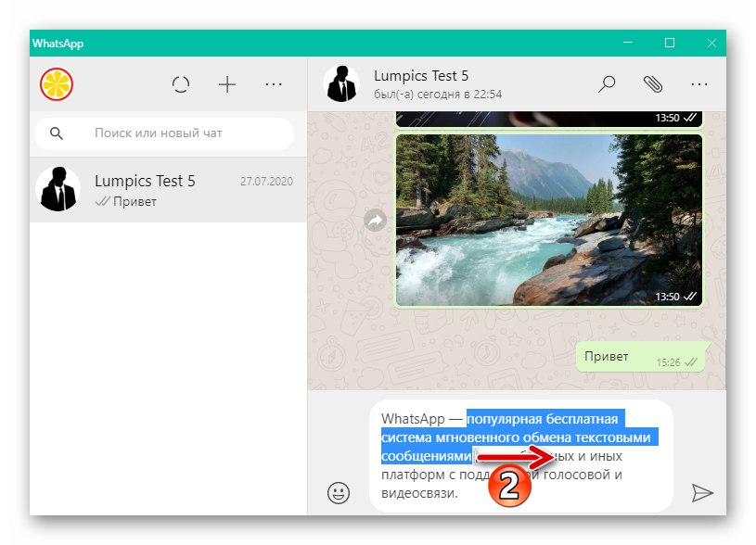756x545 pixels.
Task: Click the 'Привет' preview under Lumpics Test 5
Action: [x=135, y=201]
